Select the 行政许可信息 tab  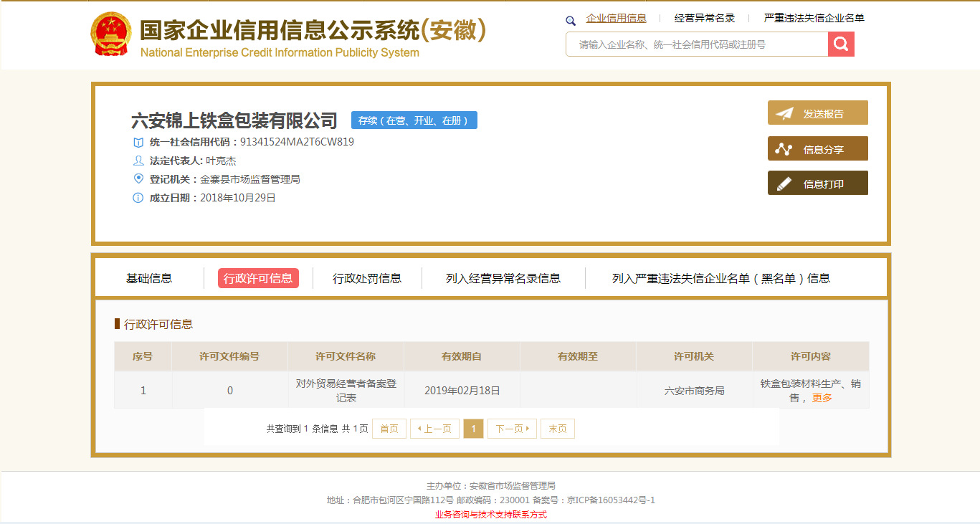pyautogui.click(x=258, y=278)
